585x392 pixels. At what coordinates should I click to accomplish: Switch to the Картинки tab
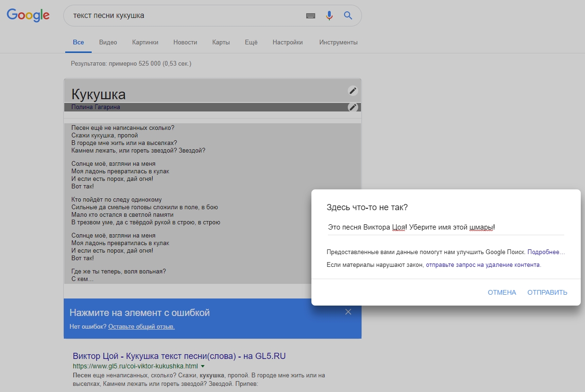[146, 42]
